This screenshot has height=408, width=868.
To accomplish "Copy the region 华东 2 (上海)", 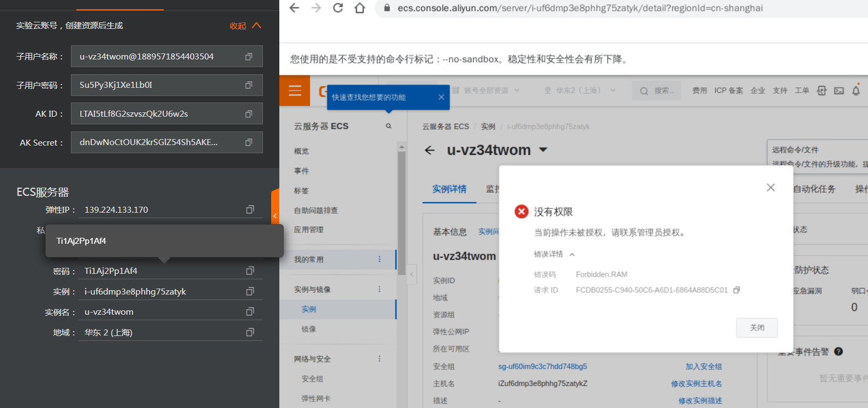I will (250, 332).
